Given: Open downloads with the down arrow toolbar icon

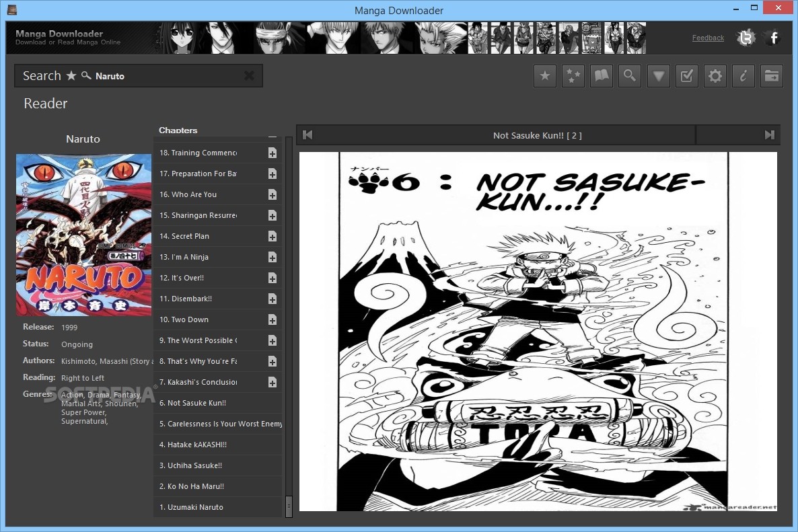Looking at the screenshot, I should (x=659, y=76).
